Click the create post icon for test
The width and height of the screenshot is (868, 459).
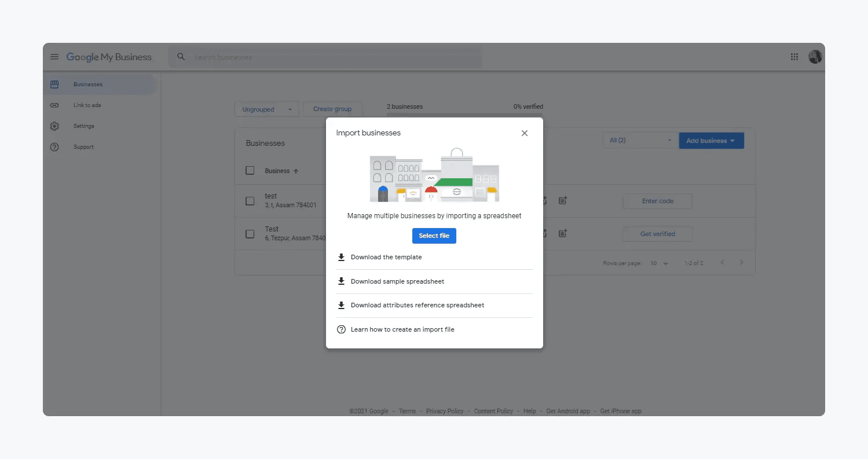point(562,201)
